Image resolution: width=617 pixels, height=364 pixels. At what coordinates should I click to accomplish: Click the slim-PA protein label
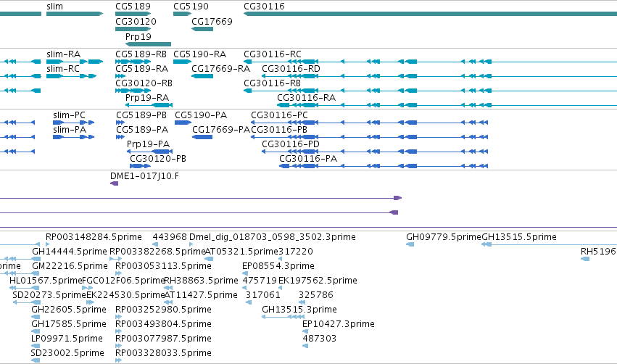70,130
